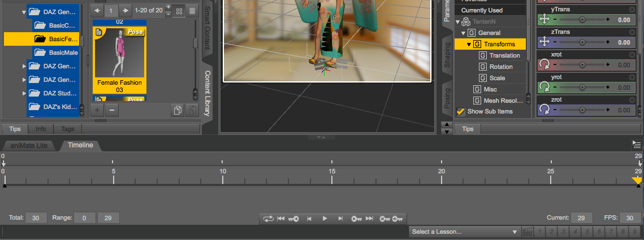The image size is (644, 240).
Task: Increase thumbnail size with plus
Action: tap(168, 7)
